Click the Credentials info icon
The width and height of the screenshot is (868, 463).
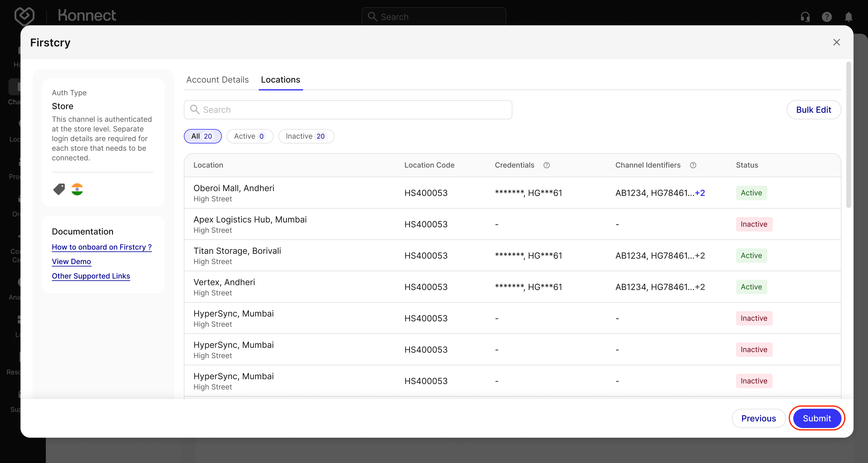coord(546,165)
